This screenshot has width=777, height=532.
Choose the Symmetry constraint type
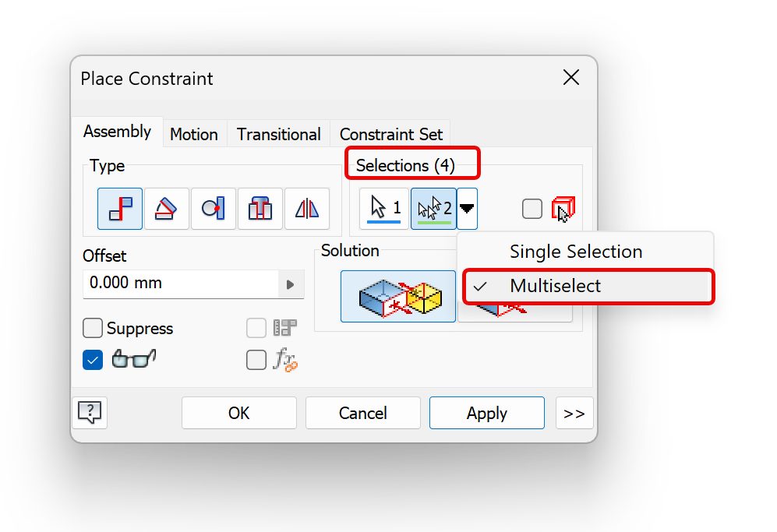307,208
